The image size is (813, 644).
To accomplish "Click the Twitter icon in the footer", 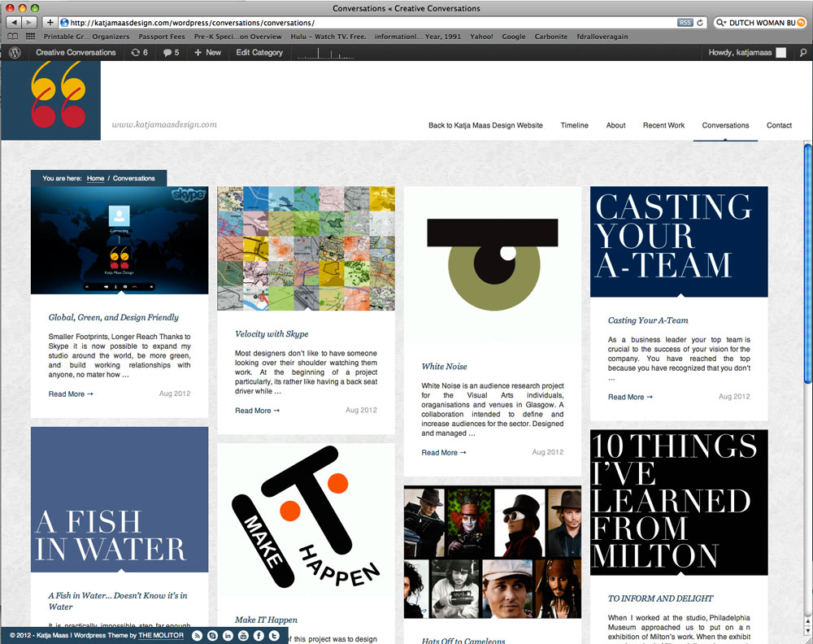I will pos(273,635).
